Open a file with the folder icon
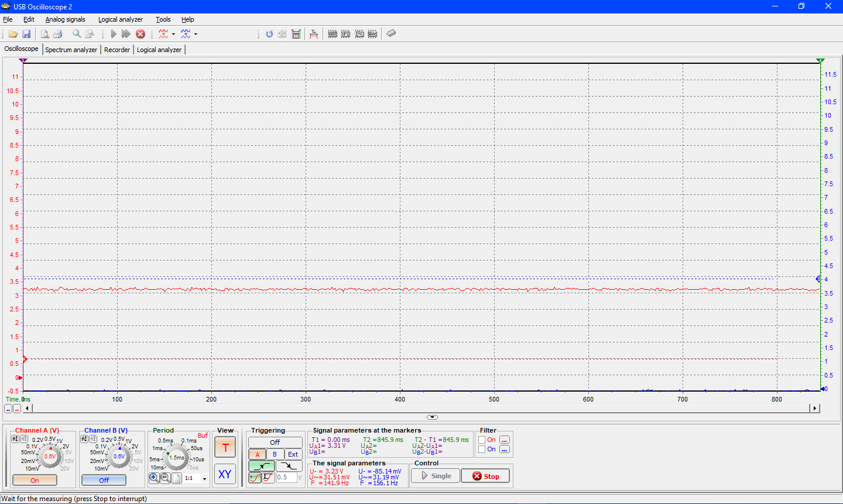The width and height of the screenshot is (843, 504). [13, 34]
